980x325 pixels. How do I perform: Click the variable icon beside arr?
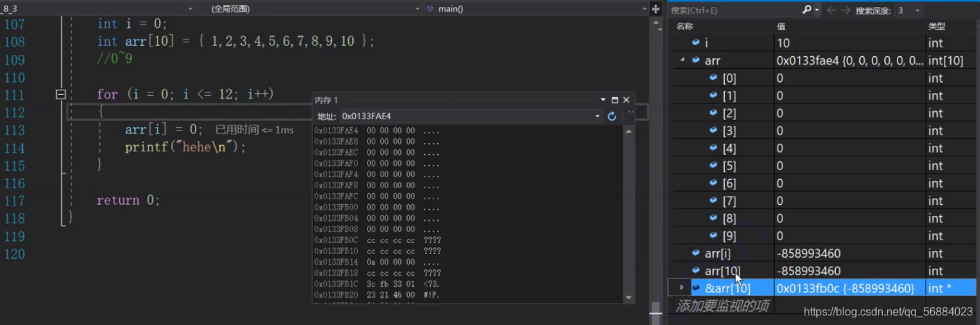(696, 60)
